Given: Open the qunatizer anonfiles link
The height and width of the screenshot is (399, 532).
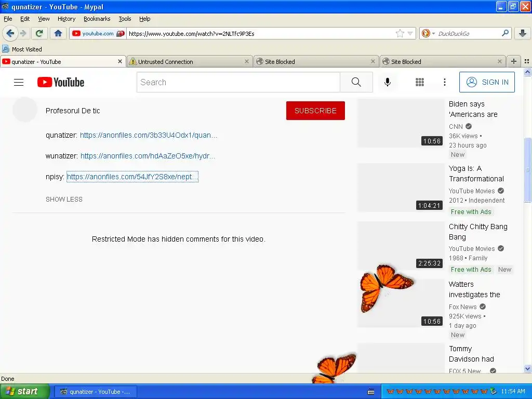Looking at the screenshot, I should click(149, 136).
